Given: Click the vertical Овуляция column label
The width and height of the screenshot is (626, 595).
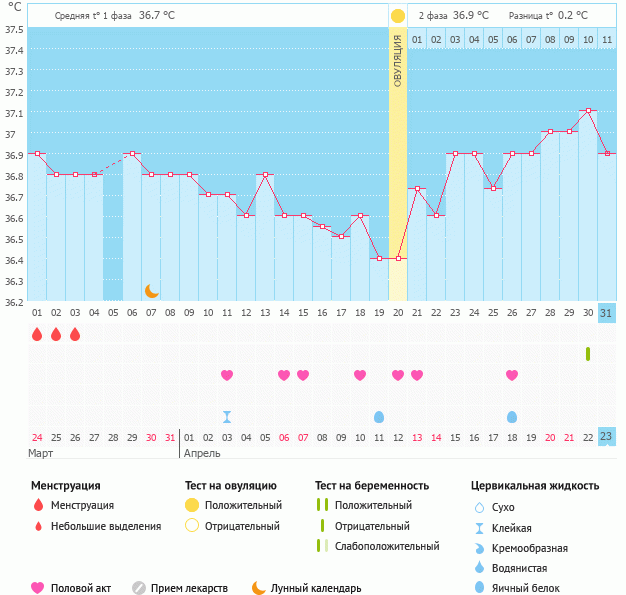Looking at the screenshot, I should coord(398,60).
